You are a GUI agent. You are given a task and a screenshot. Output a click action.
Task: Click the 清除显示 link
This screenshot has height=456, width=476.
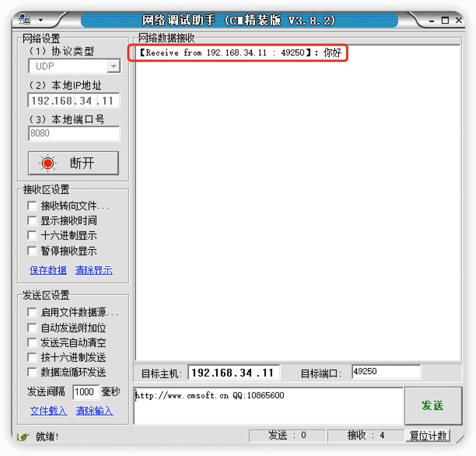tap(94, 270)
